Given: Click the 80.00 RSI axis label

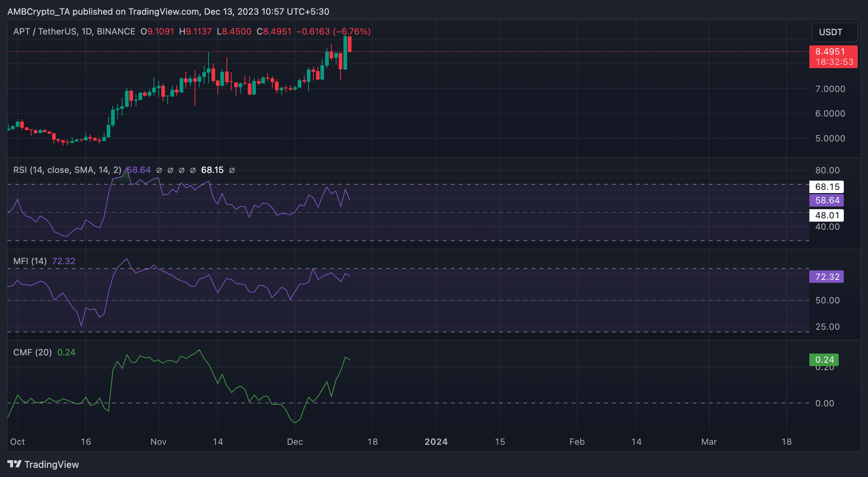Looking at the screenshot, I should [827, 170].
